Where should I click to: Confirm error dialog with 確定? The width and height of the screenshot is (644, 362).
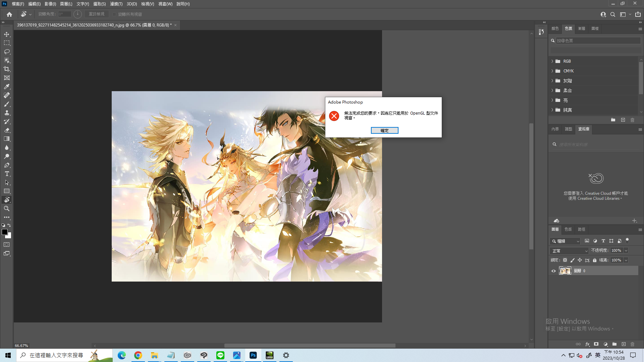(384, 130)
